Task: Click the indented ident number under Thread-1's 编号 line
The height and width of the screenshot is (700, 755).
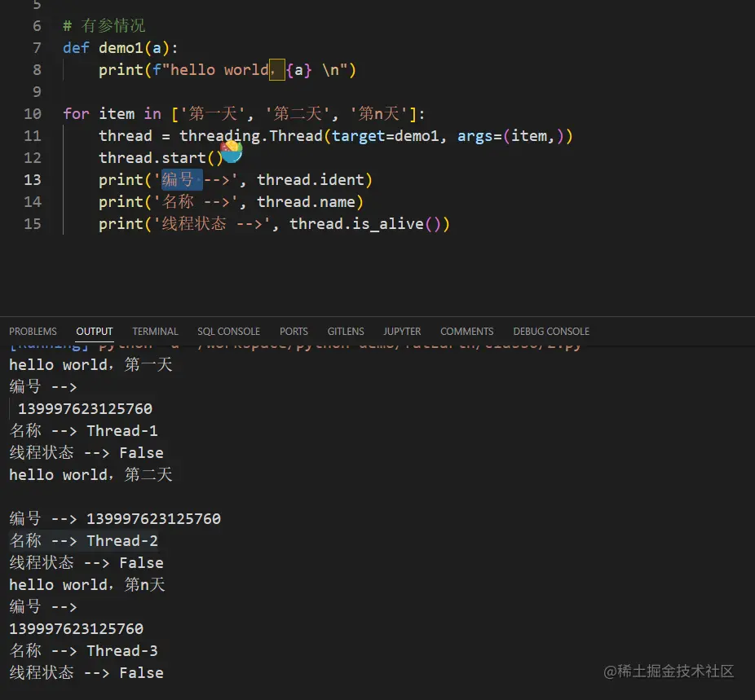Action: 86,409
